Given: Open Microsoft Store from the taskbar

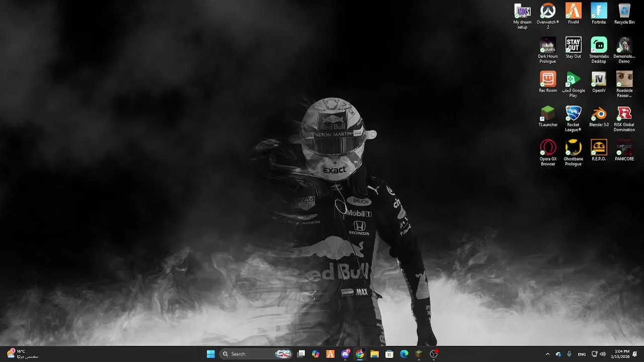Looking at the screenshot, I should pyautogui.click(x=389, y=354).
